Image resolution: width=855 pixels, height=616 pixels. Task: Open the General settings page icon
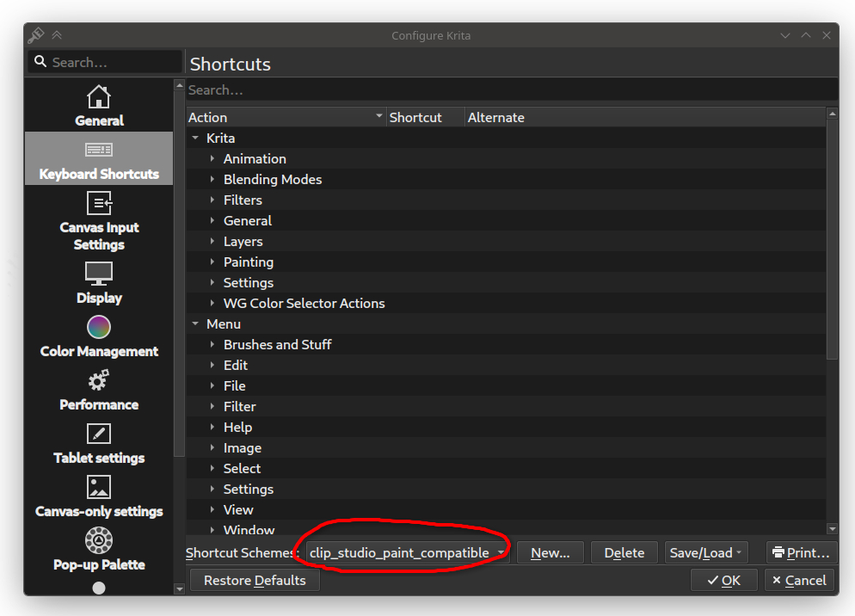pos(99,97)
